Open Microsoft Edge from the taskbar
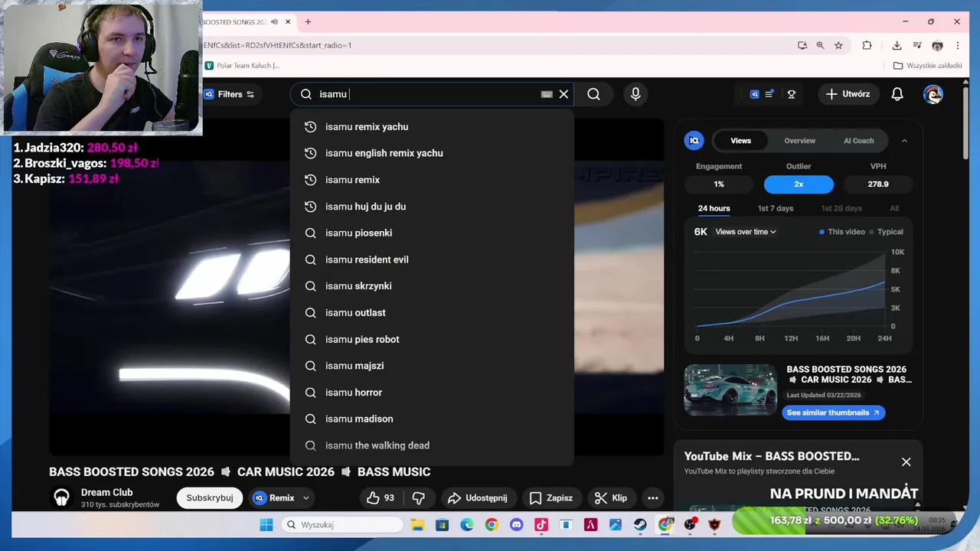980x551 pixels. (466, 524)
